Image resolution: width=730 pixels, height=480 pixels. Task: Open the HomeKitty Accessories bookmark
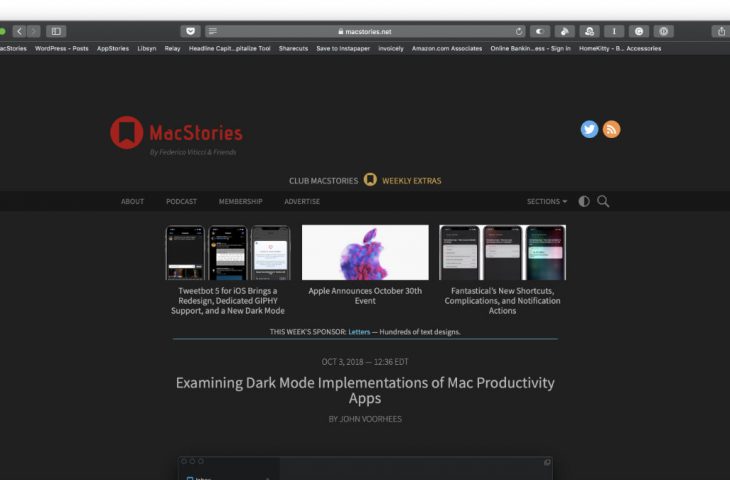click(x=620, y=48)
